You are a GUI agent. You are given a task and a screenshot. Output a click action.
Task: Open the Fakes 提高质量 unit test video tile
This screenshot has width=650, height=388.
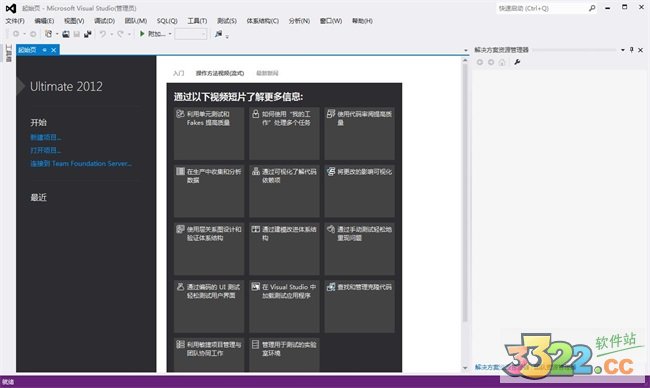pos(209,133)
